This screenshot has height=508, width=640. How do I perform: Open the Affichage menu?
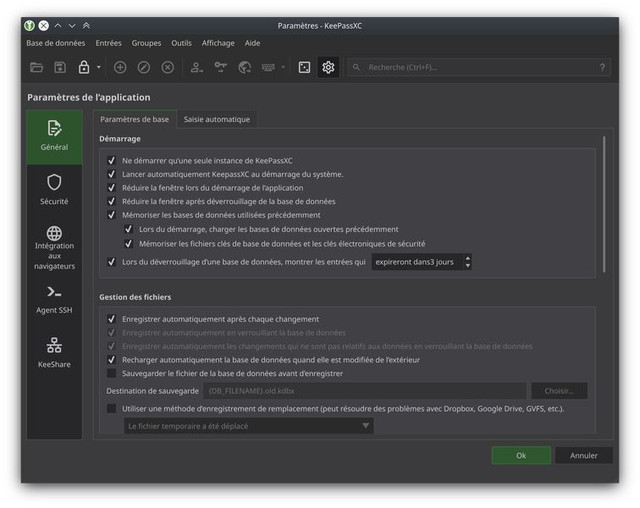pyautogui.click(x=218, y=43)
